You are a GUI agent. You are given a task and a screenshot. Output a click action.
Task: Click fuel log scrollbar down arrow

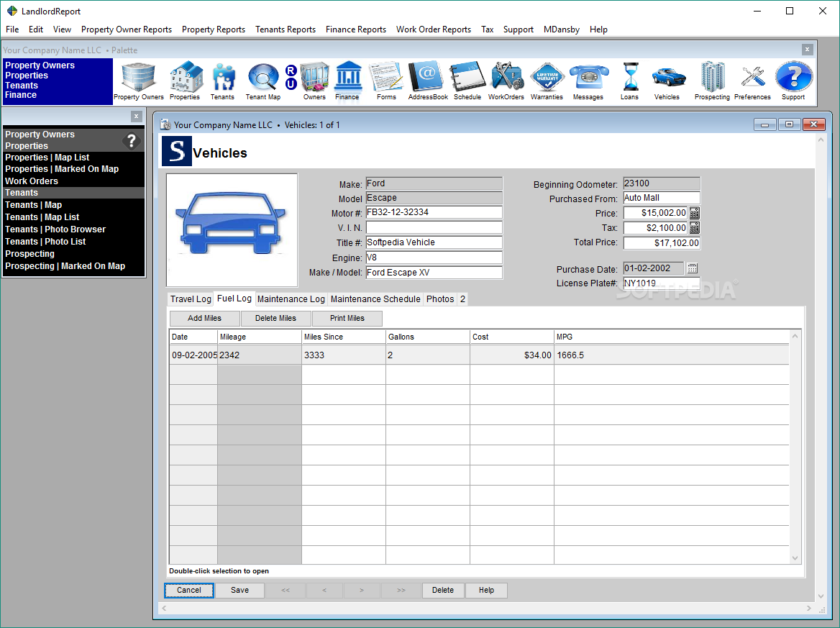795,558
